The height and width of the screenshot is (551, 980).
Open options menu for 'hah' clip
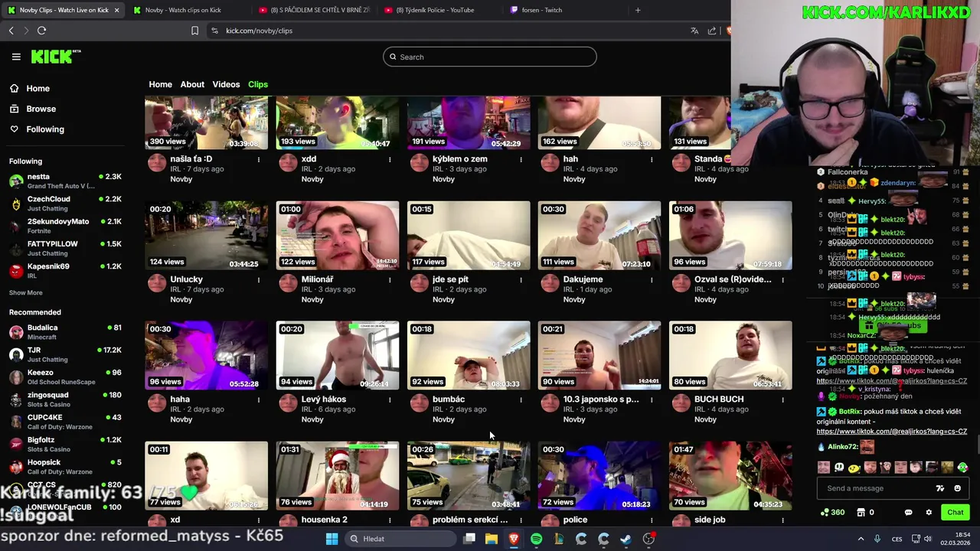pyautogui.click(x=652, y=159)
